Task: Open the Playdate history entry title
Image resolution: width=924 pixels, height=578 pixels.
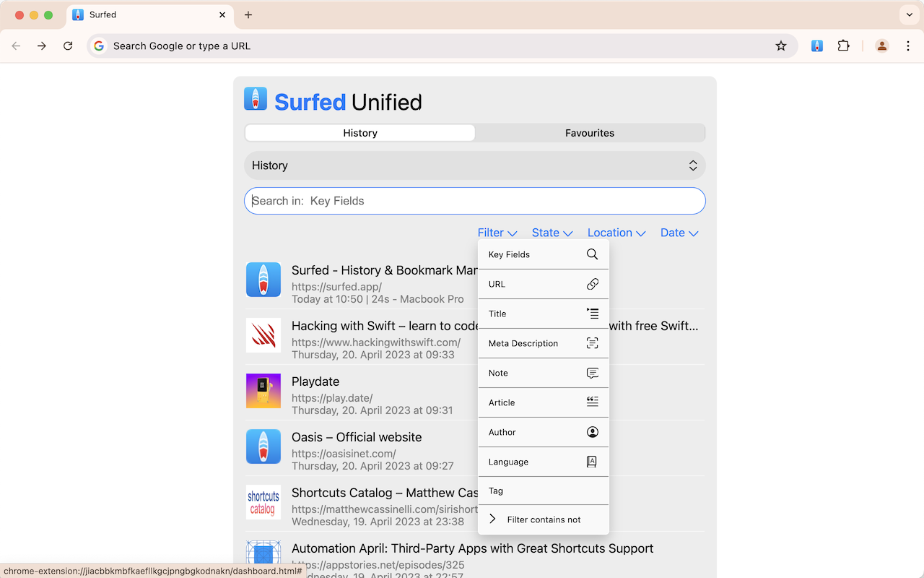Action: (315, 381)
